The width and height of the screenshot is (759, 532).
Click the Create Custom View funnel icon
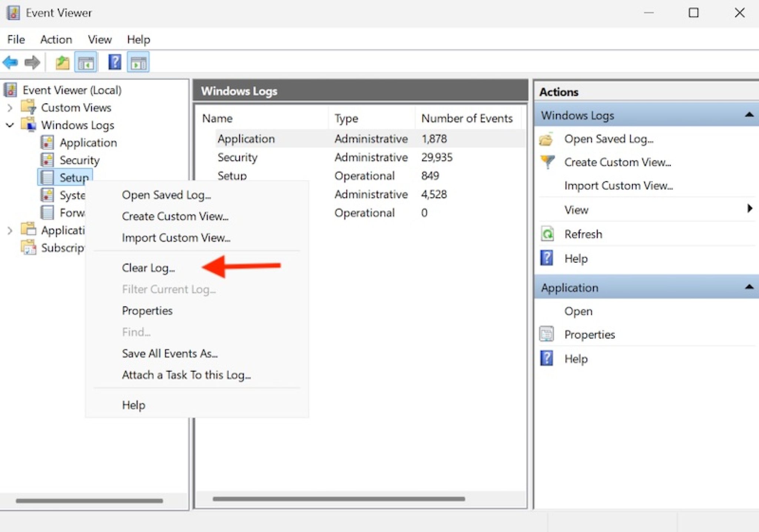click(x=547, y=162)
